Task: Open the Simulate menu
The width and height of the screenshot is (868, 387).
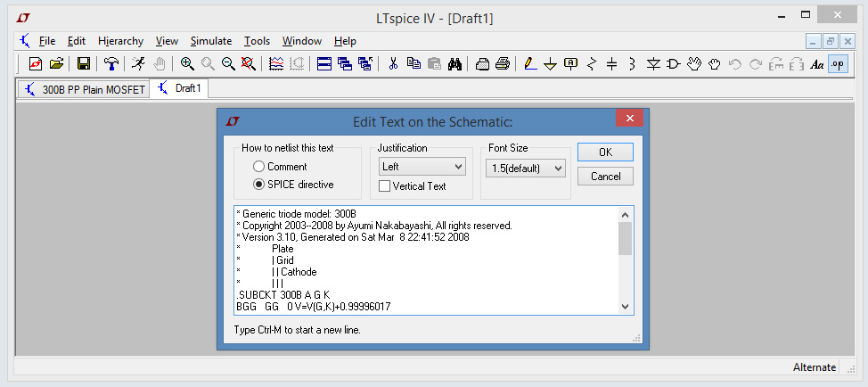Action: (x=211, y=41)
